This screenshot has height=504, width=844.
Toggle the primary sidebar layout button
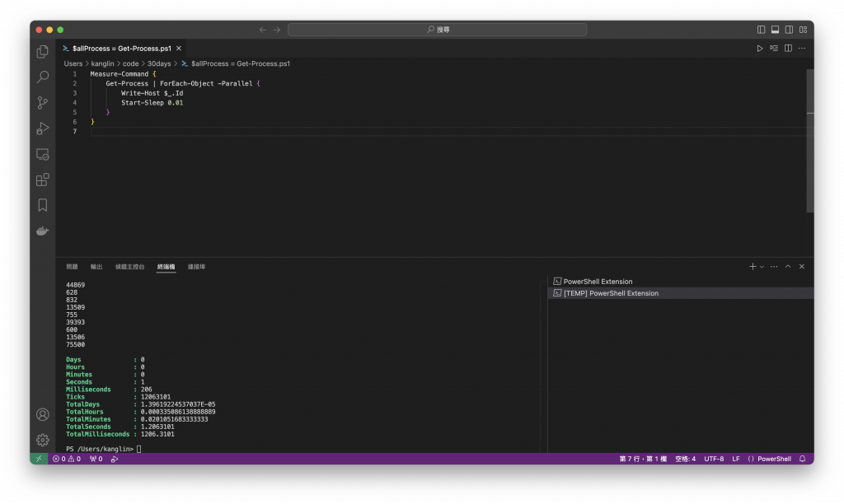pos(761,30)
